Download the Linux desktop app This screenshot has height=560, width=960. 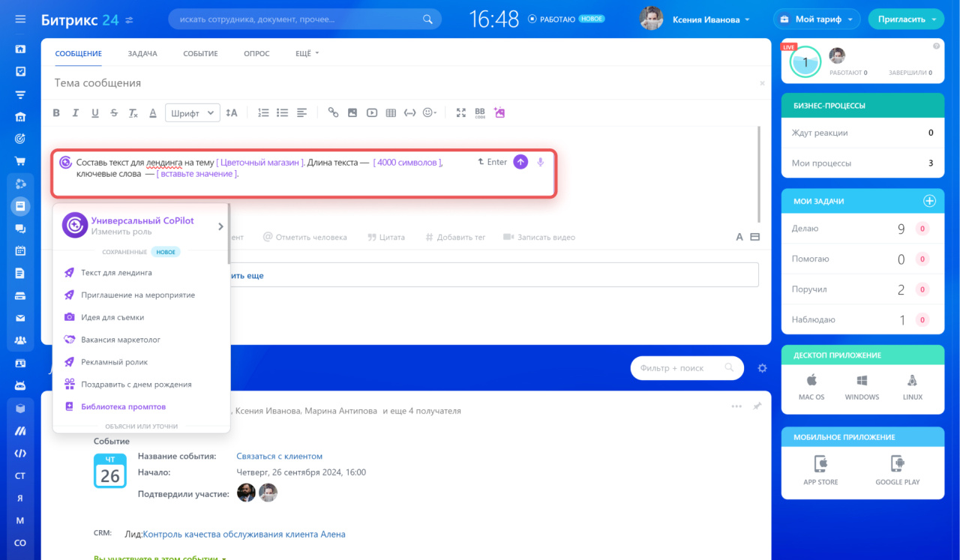pos(913,387)
